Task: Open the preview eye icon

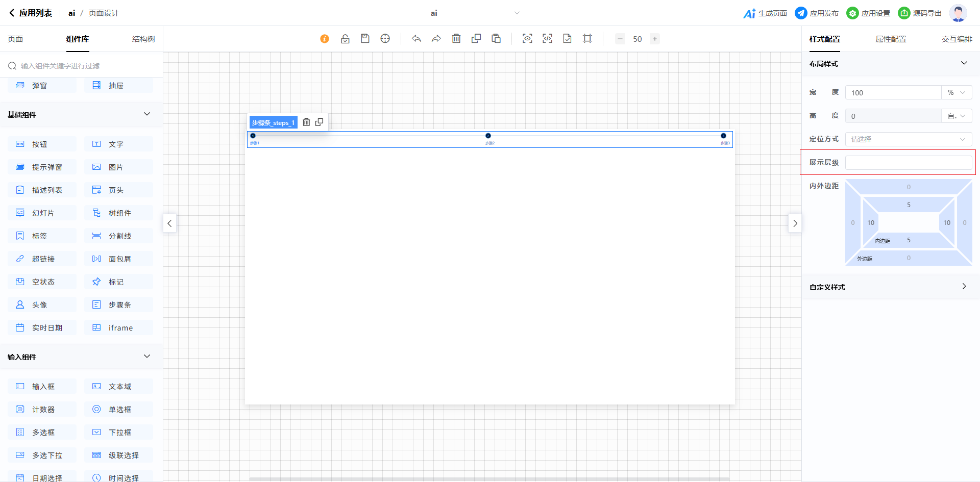Action: click(x=527, y=39)
